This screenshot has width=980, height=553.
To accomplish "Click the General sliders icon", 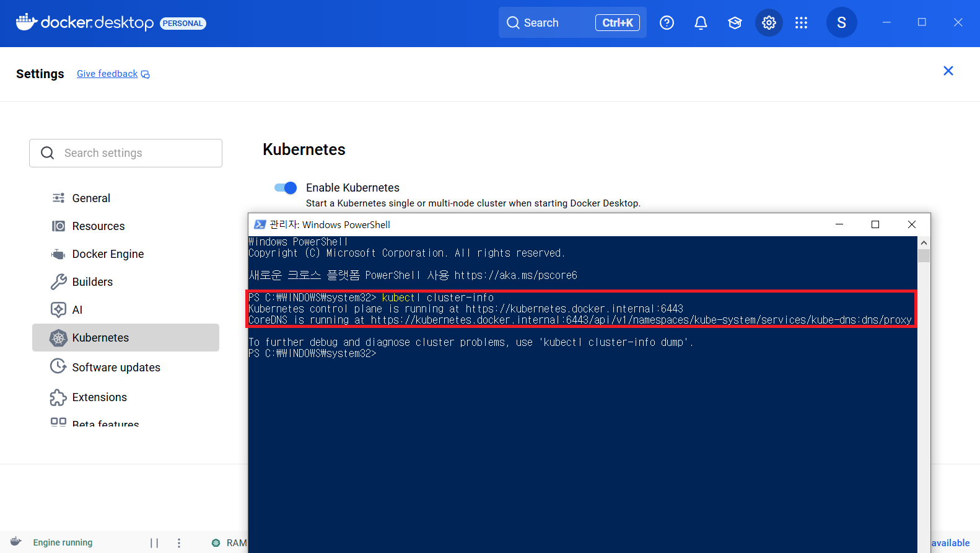I will [x=58, y=198].
